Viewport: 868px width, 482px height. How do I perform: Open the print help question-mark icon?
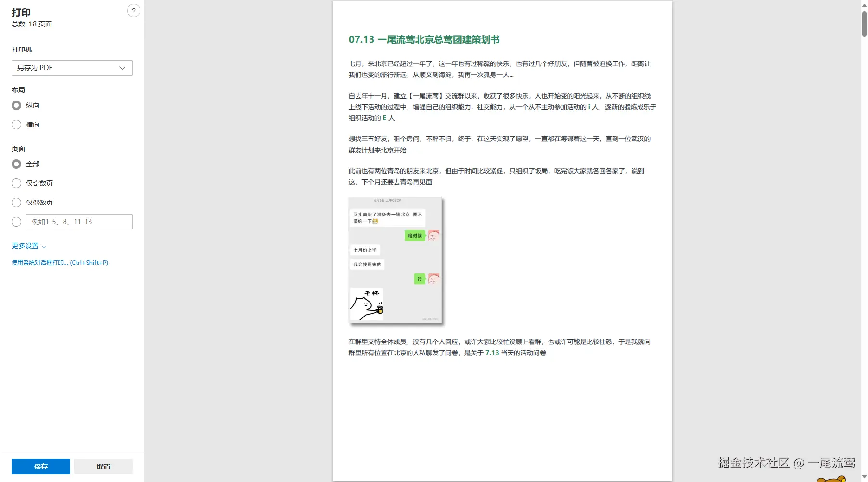click(x=133, y=11)
